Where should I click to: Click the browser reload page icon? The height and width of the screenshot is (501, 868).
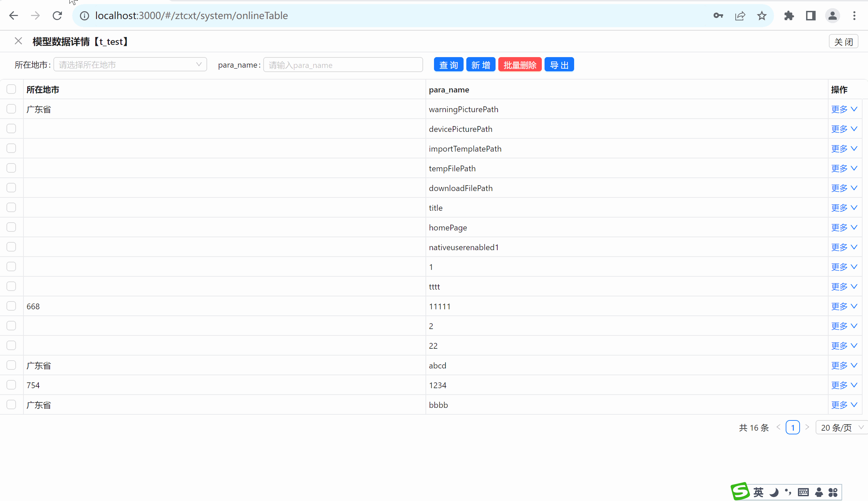pyautogui.click(x=57, y=16)
